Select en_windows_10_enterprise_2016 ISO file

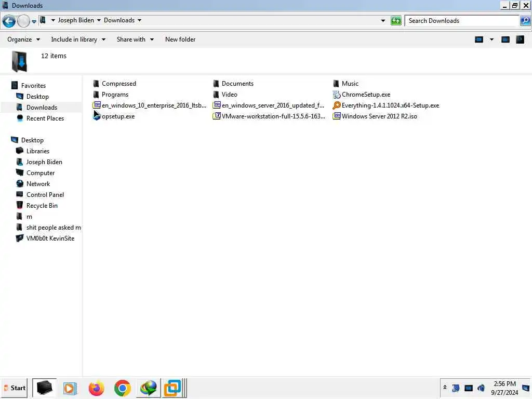click(150, 105)
